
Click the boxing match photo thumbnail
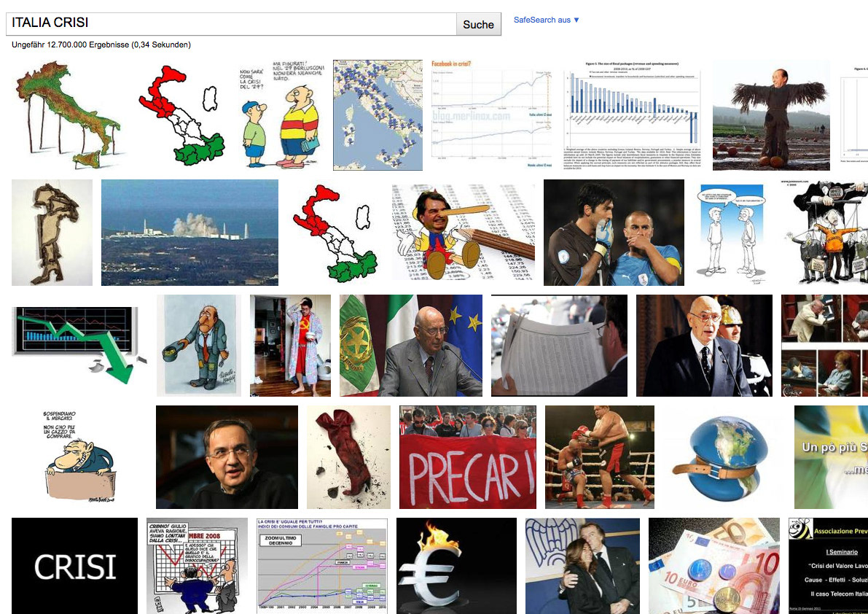coord(600,456)
